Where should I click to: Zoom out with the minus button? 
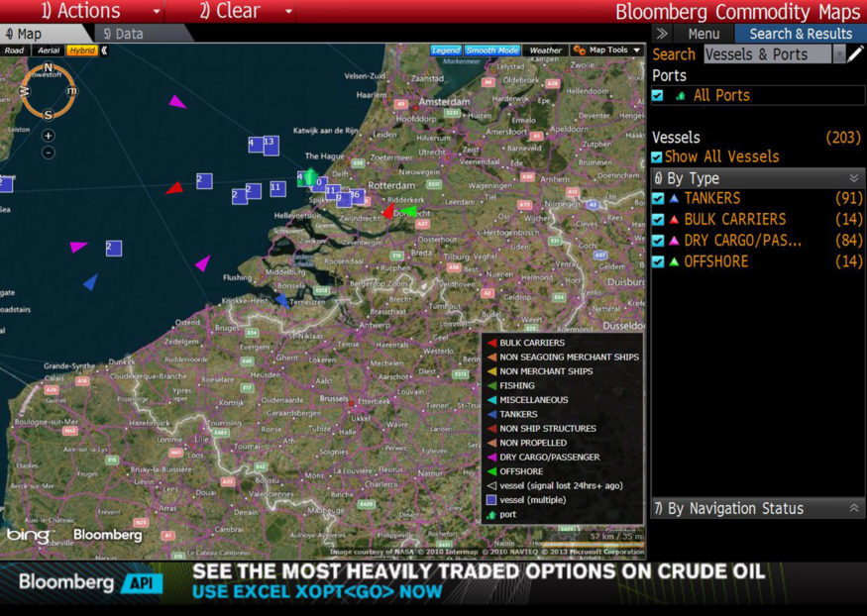49,153
